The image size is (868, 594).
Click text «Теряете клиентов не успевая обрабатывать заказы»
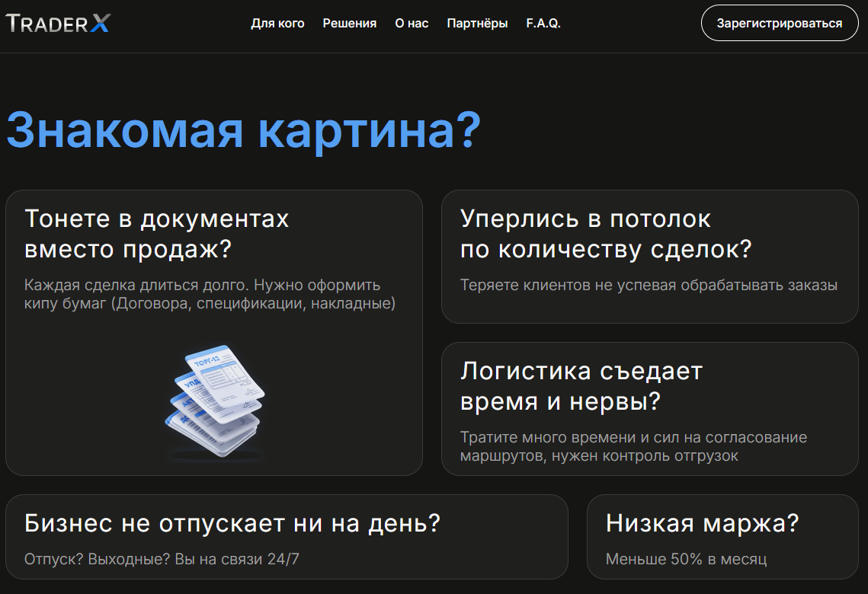649,285
